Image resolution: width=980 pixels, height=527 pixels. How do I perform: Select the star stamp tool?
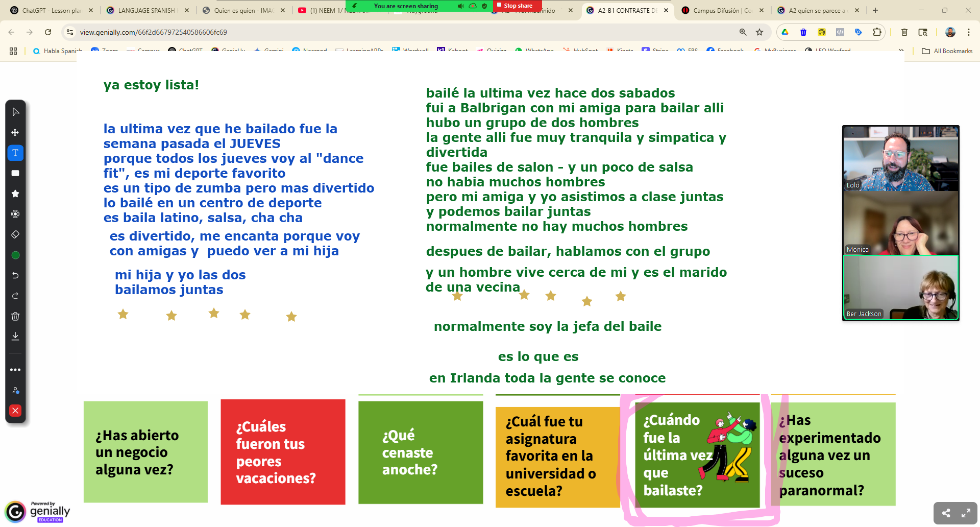tap(15, 194)
